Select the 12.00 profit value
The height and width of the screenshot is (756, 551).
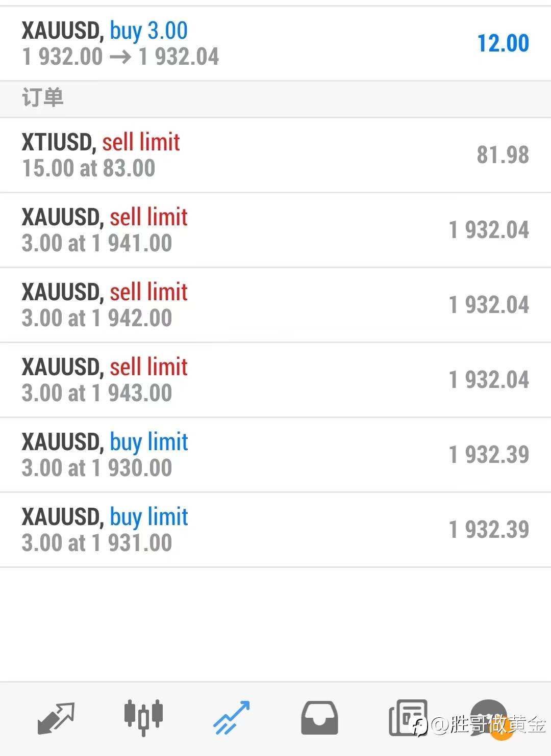[x=503, y=43]
